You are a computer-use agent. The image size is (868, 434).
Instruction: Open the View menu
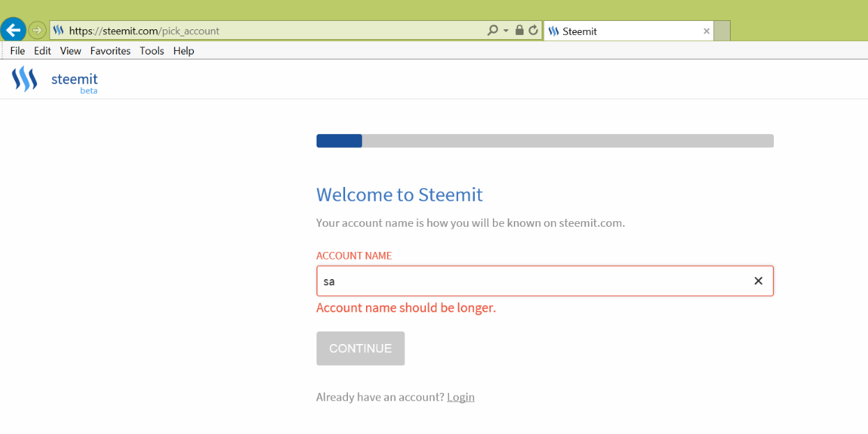(70, 51)
